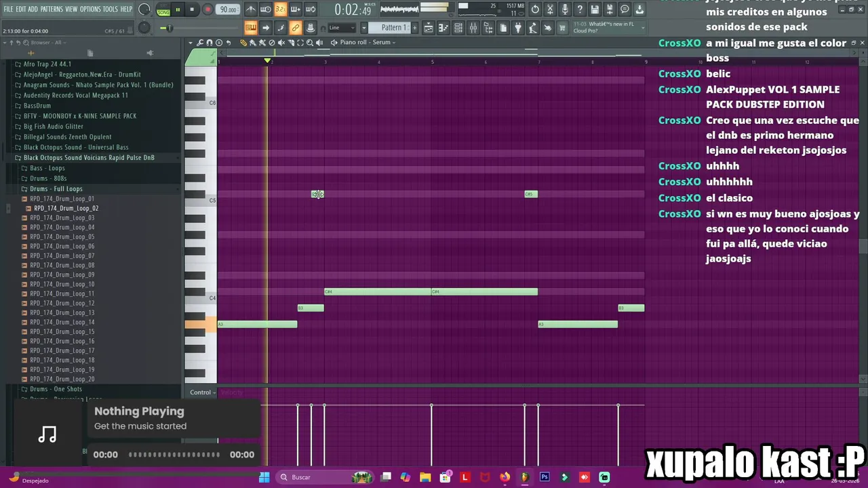Select the pencil draw tool in piano roll
This screenshot has height=488, width=868.
tap(243, 43)
